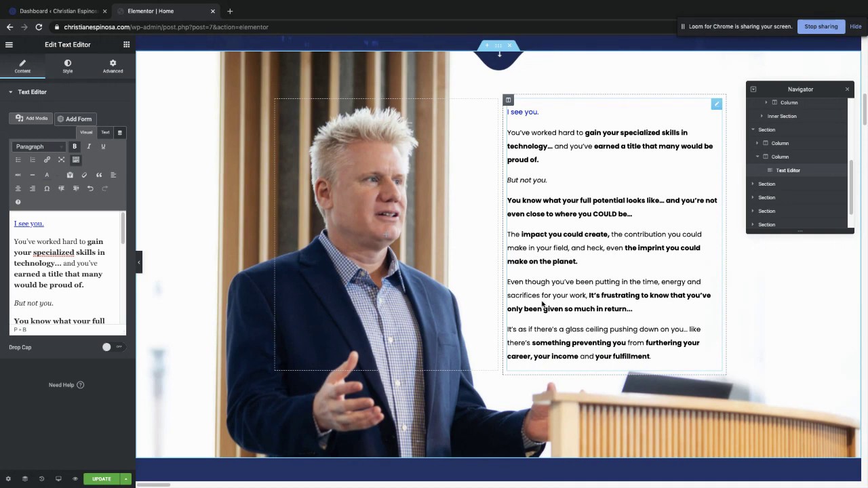Preview changes with the eye icon

pyautogui.click(x=75, y=479)
